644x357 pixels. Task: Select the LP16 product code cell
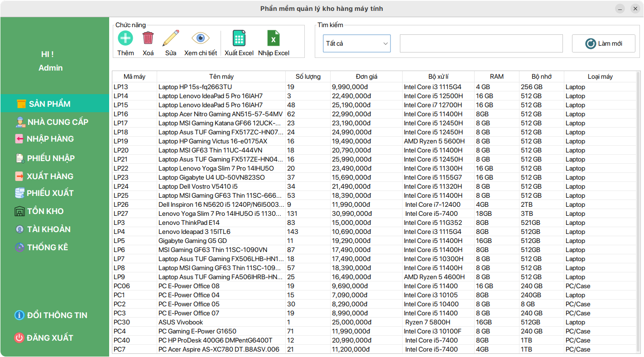(135, 114)
